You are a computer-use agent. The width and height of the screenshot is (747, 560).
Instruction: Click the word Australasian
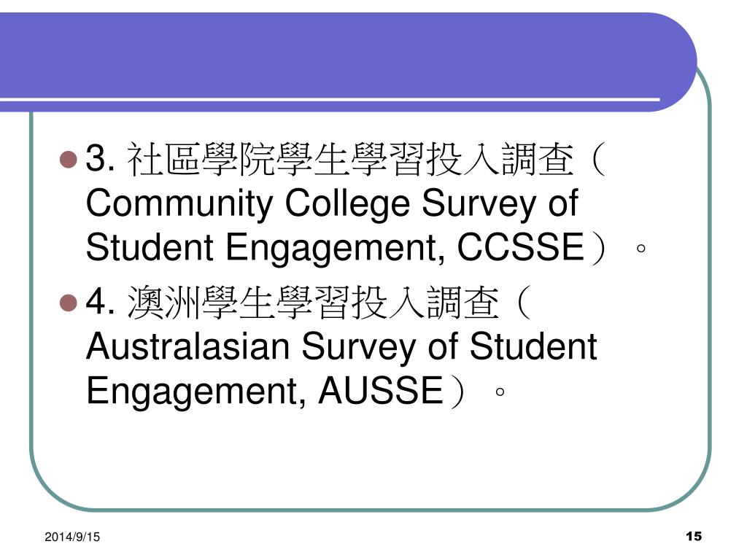click(x=187, y=346)
